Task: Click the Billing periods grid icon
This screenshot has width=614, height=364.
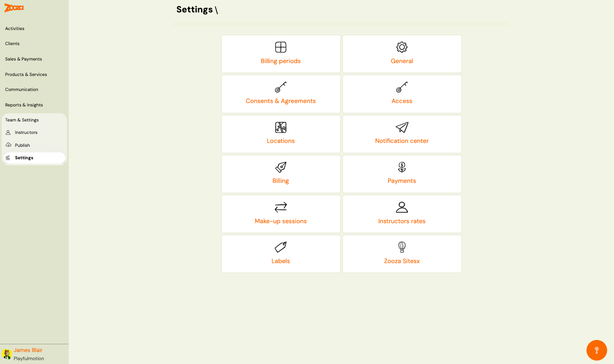Action: point(281,47)
